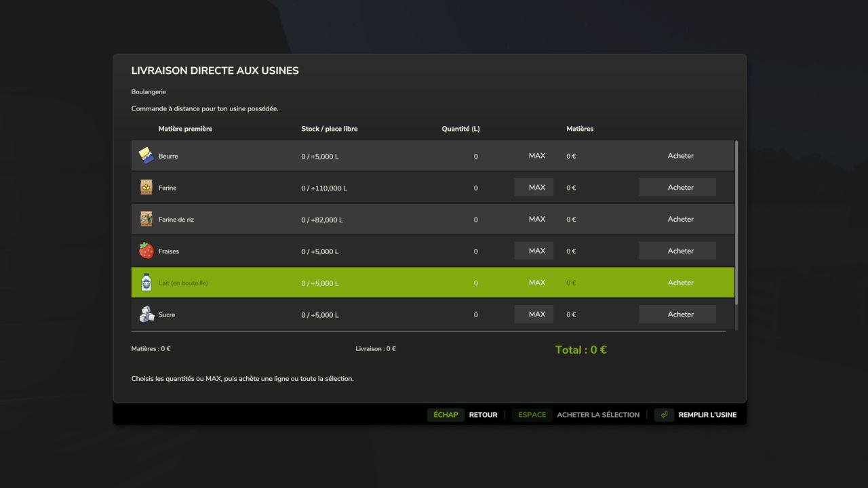Set Fraises quantity to MAX

pyautogui.click(x=534, y=251)
